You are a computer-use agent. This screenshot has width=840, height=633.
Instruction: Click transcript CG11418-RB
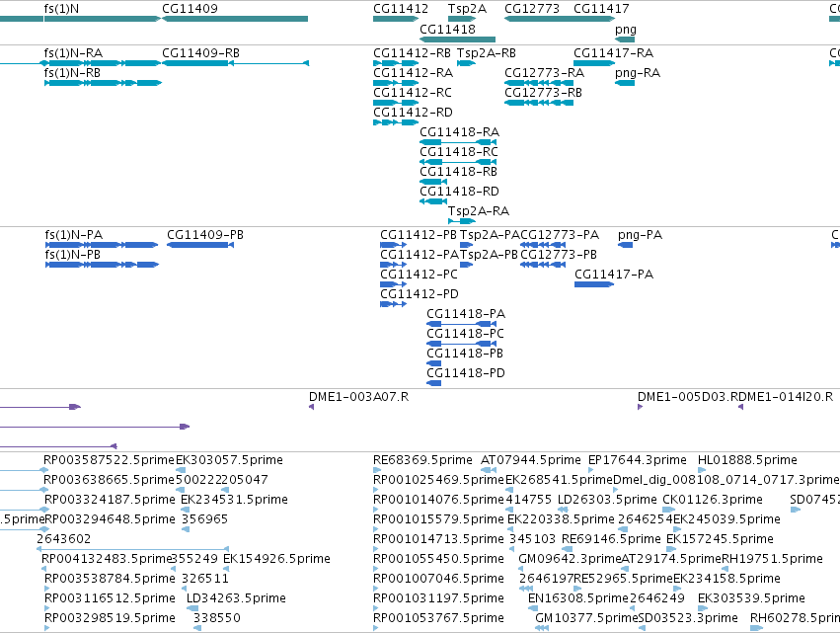433,182
